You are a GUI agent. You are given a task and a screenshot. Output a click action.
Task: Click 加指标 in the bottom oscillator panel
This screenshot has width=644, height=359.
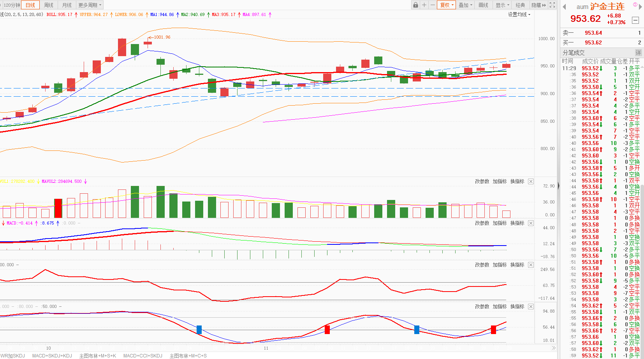(x=500, y=306)
